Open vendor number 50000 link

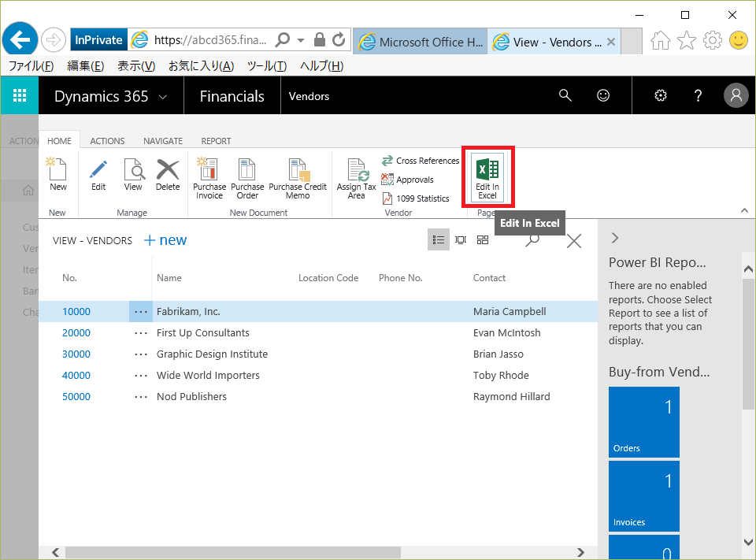76,396
